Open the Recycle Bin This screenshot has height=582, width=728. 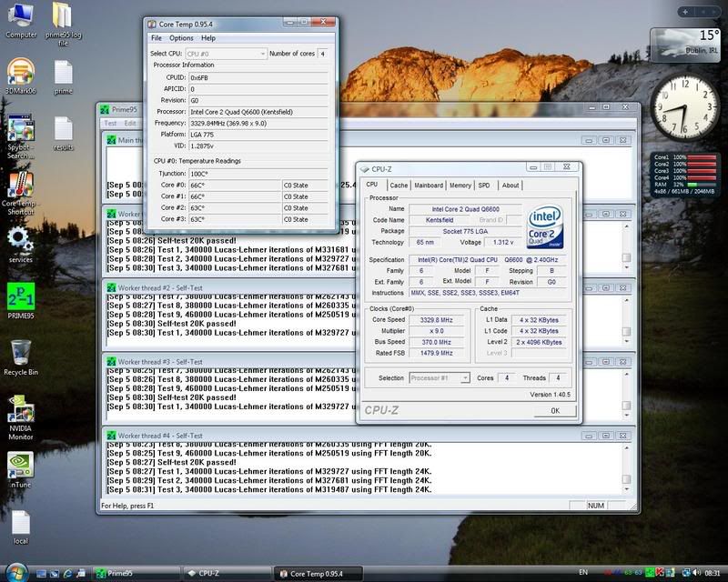[21, 357]
